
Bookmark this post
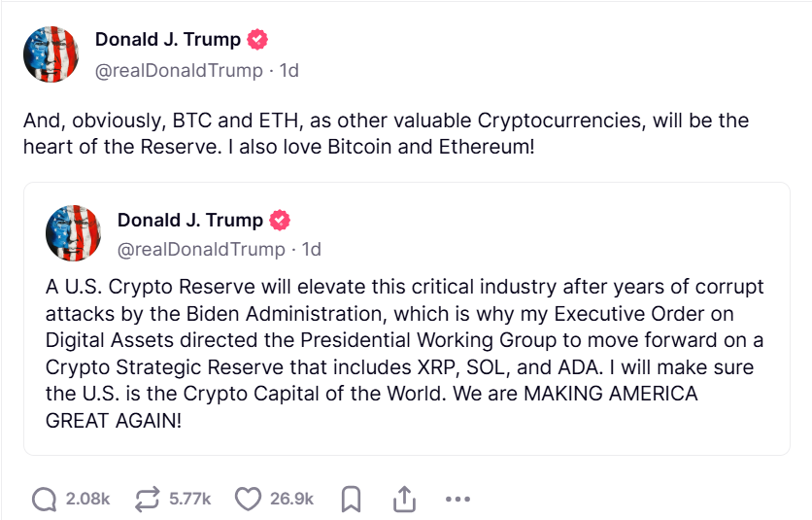point(351,500)
